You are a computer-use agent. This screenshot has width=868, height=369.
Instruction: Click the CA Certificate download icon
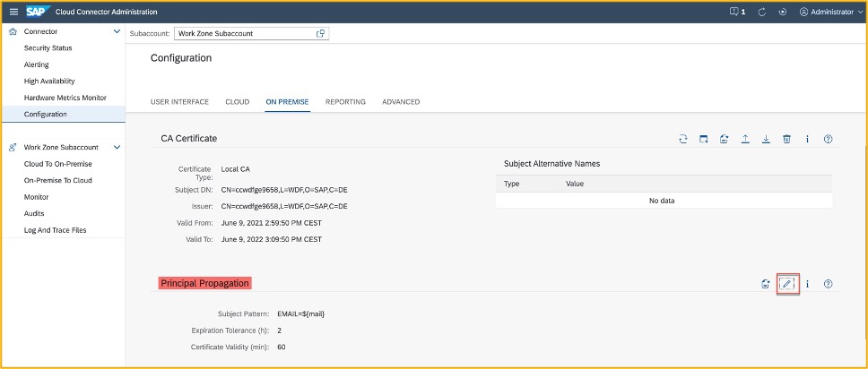pos(766,139)
